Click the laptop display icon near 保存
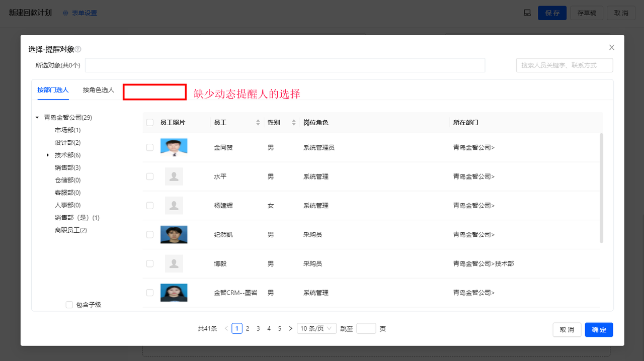The width and height of the screenshot is (644, 361). (x=527, y=13)
